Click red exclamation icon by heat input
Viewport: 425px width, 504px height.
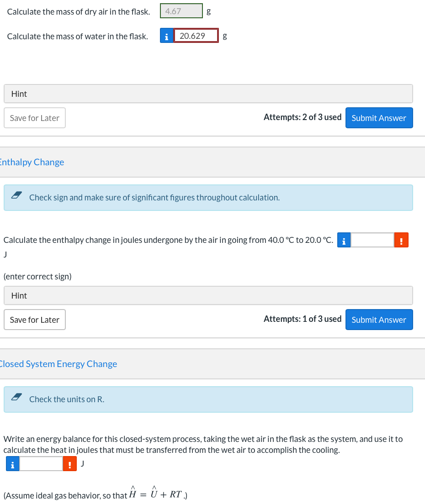(x=70, y=463)
